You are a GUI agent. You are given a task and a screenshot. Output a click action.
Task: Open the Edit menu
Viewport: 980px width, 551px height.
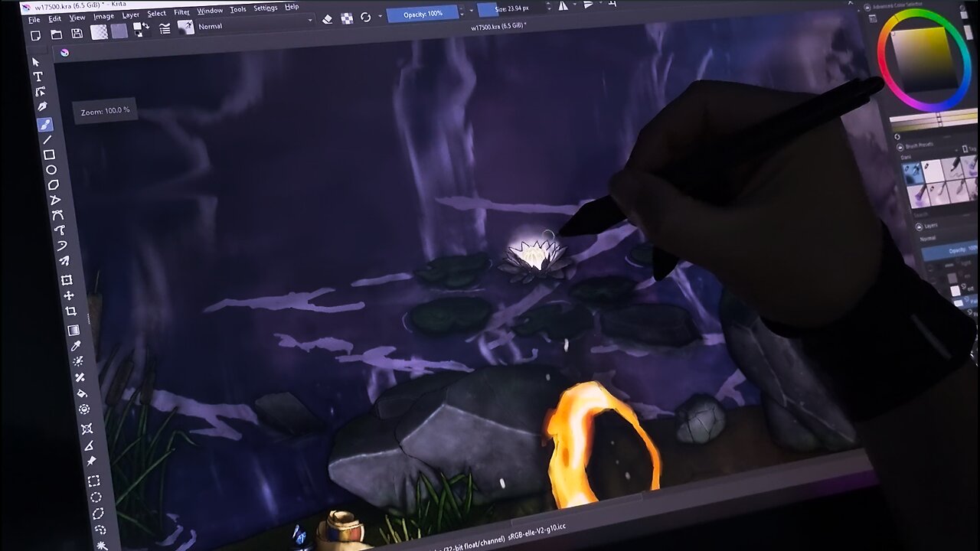55,18
